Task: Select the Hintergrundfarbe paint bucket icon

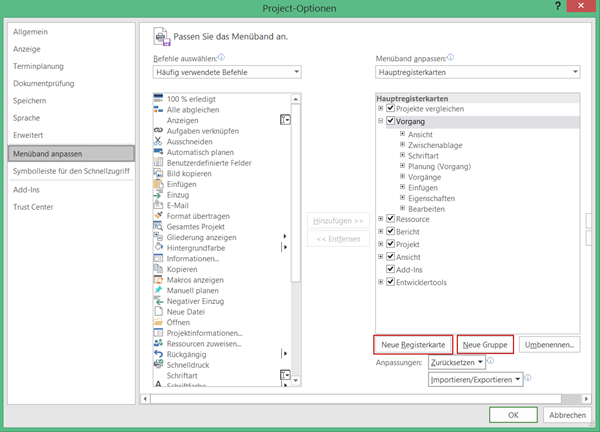Action: 158,248
